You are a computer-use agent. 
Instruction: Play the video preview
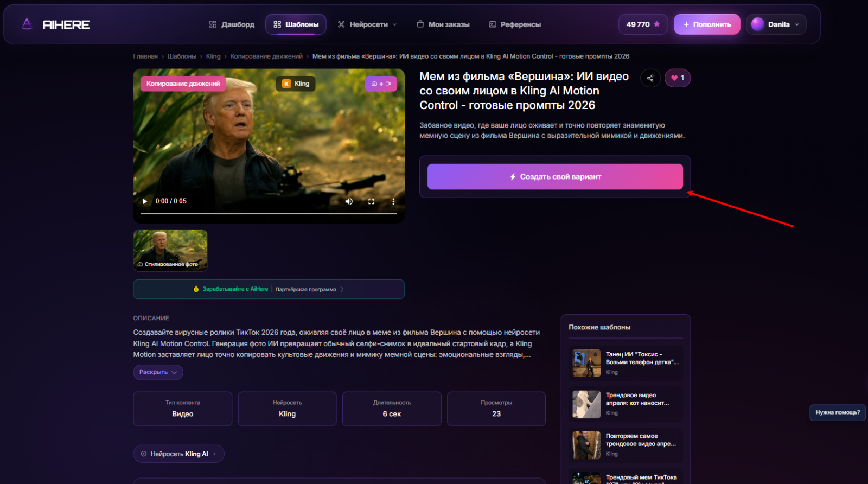click(145, 201)
